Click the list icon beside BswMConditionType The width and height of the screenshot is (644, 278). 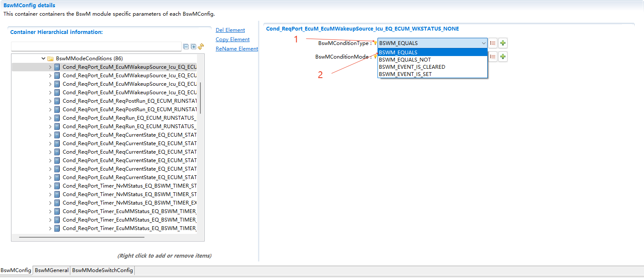tap(493, 43)
